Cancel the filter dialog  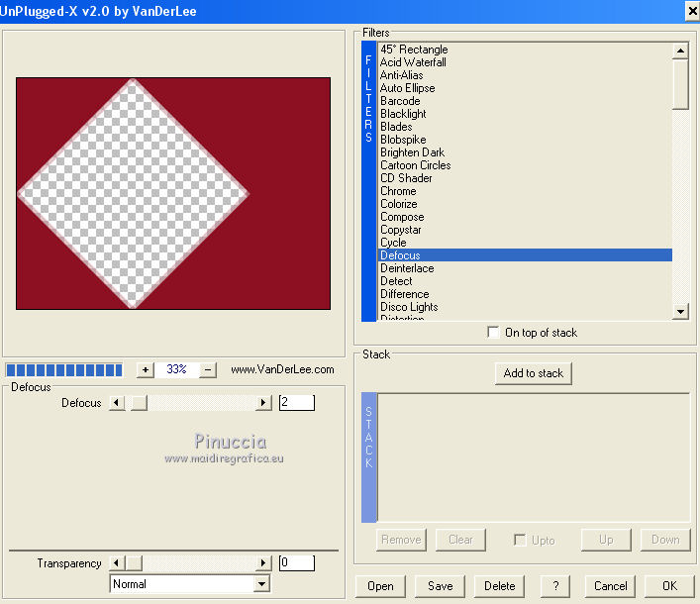pyautogui.click(x=610, y=586)
